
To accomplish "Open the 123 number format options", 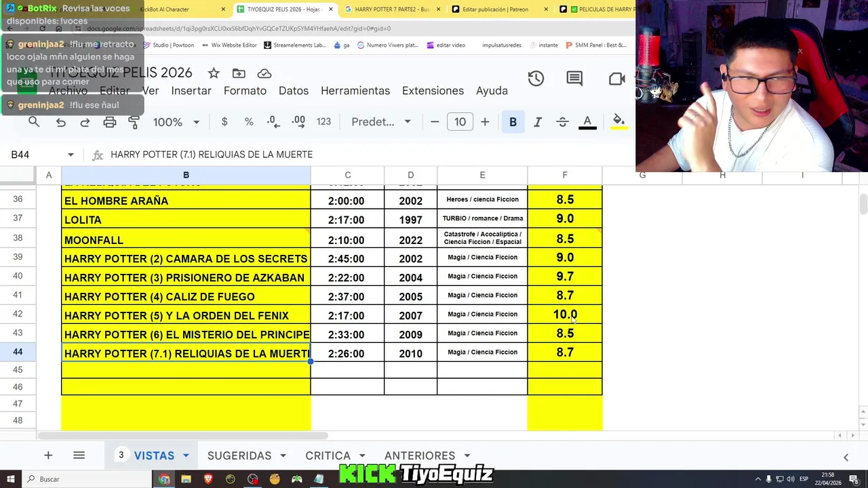I will [323, 122].
